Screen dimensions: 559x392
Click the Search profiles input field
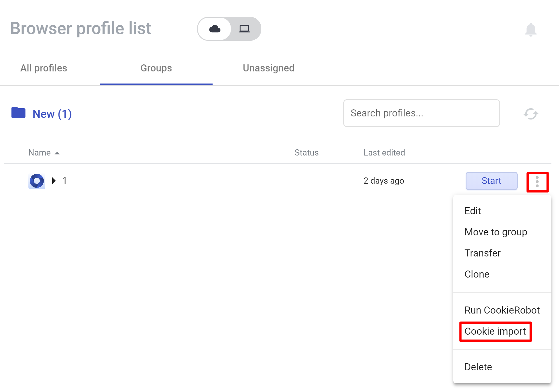click(x=421, y=113)
